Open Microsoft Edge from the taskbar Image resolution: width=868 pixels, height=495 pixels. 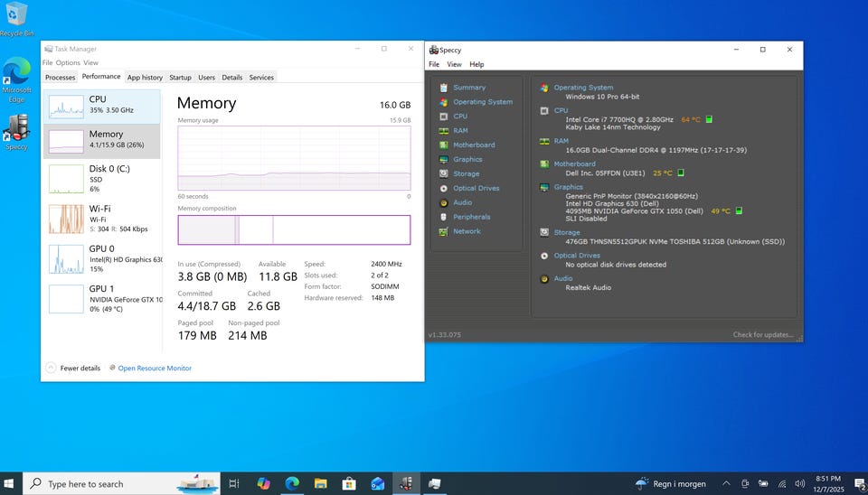(x=292, y=483)
